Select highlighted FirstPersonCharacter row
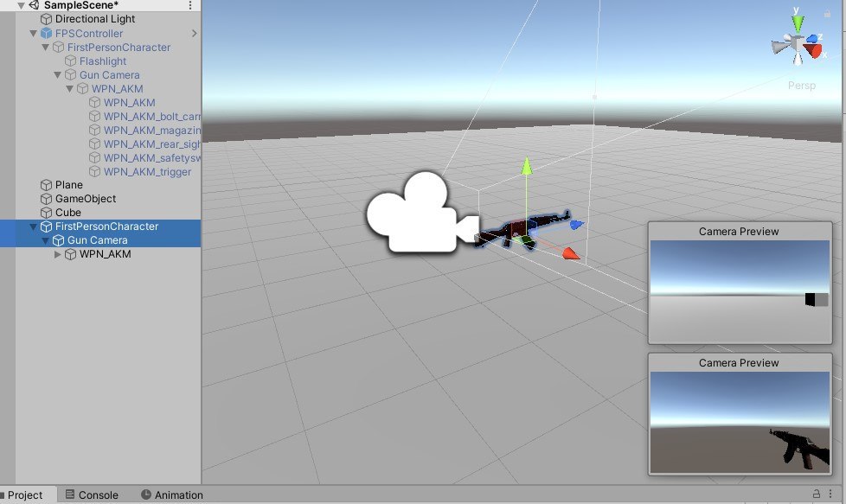 pos(100,226)
